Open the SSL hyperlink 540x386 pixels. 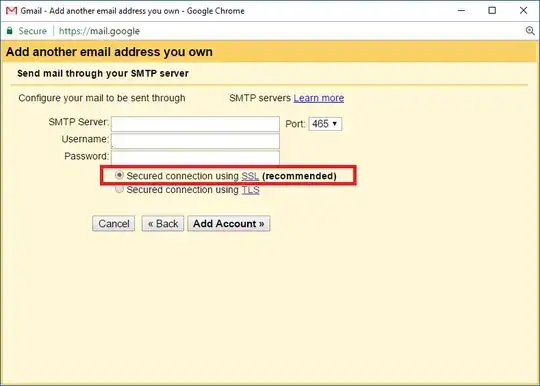coord(250,176)
